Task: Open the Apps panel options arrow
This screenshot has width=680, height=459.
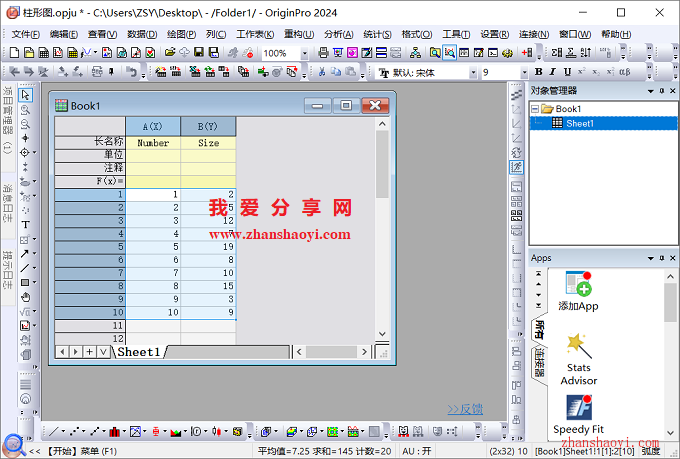Action: (x=651, y=258)
